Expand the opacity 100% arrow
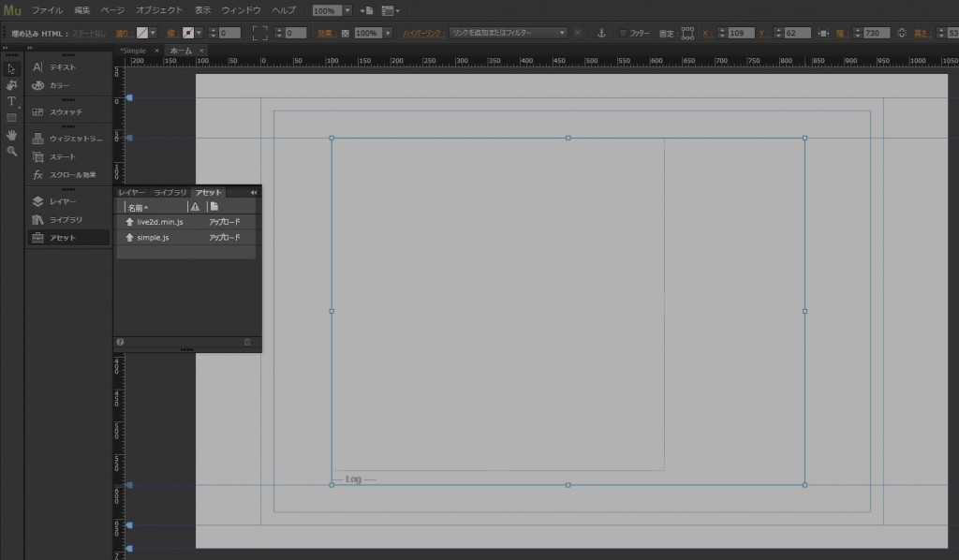Screen dimensions: 959x560 coord(388,33)
